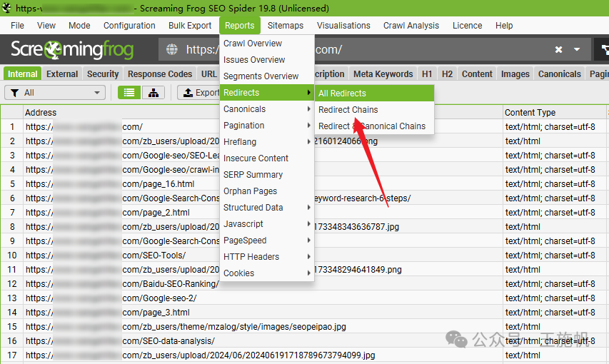Open the Visualisations menu
The width and height of the screenshot is (609, 364).
tap(343, 25)
